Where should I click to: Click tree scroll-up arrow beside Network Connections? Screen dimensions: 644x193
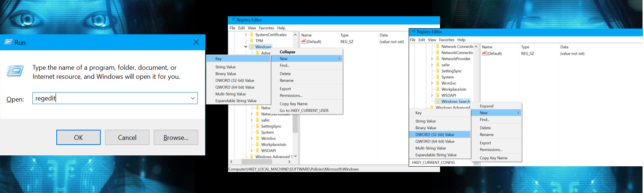[476, 47]
